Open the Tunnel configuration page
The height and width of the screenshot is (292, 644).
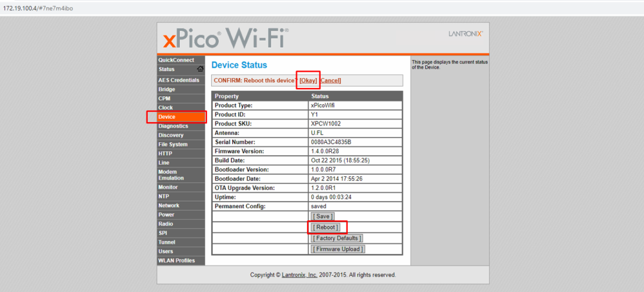click(167, 242)
